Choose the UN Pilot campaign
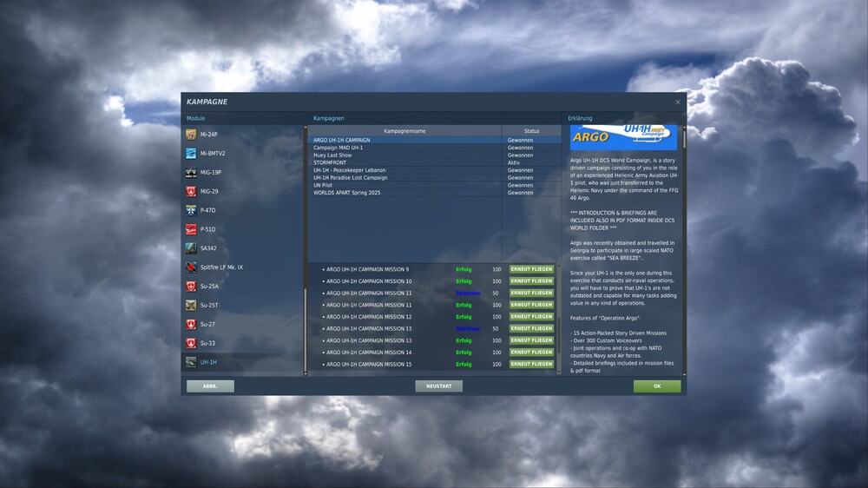 435,185
